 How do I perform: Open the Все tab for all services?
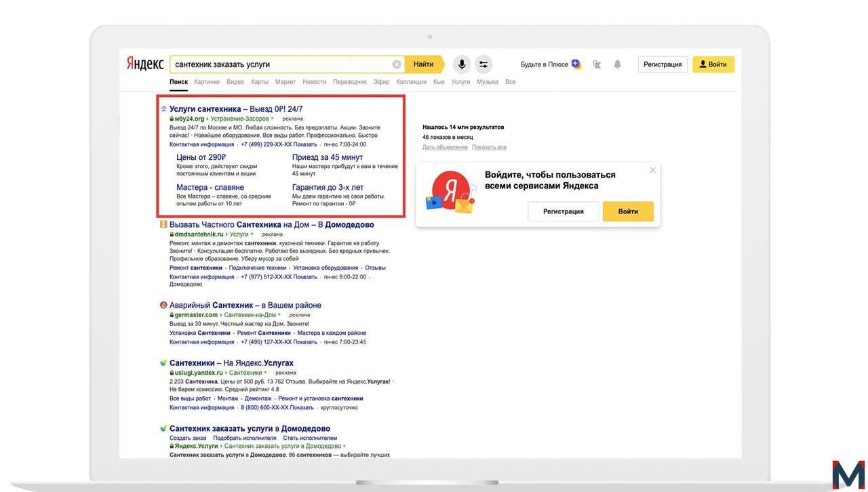[511, 82]
